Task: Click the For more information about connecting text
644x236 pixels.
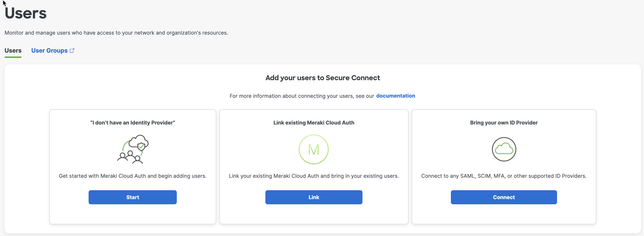Action: (302, 96)
